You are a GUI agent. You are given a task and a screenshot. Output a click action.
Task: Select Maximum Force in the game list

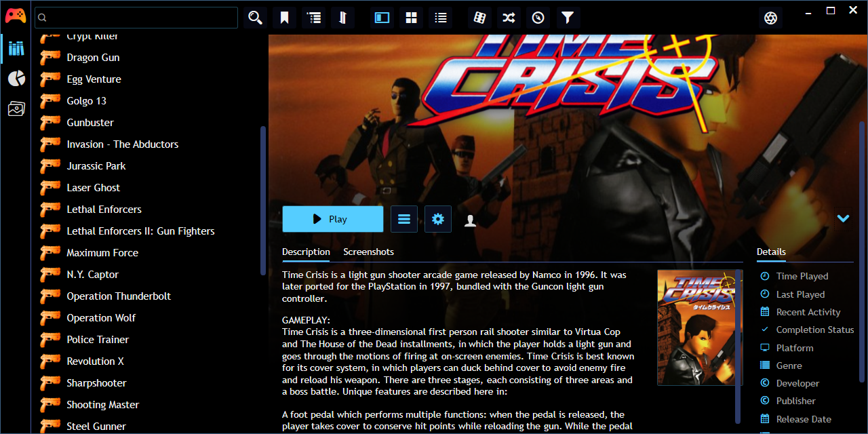tap(102, 253)
